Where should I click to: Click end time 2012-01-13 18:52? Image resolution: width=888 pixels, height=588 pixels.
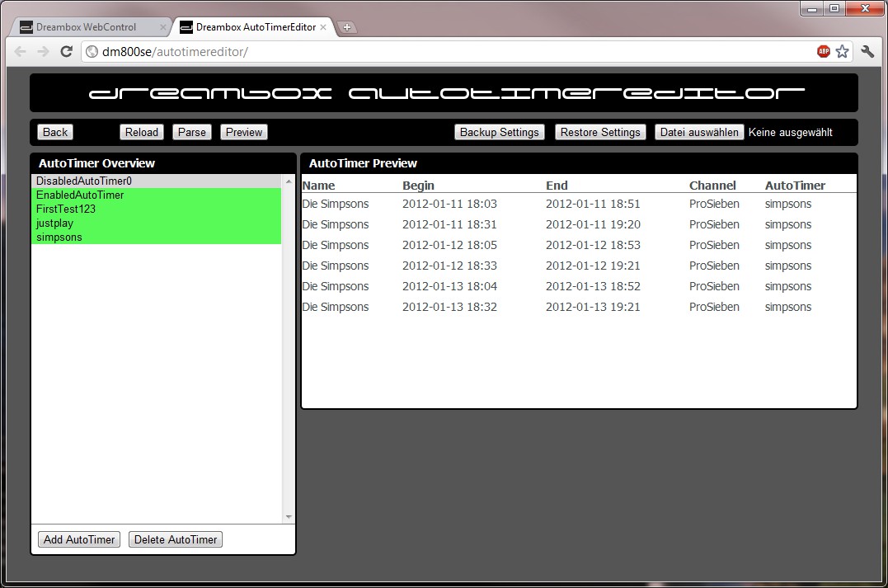point(593,287)
